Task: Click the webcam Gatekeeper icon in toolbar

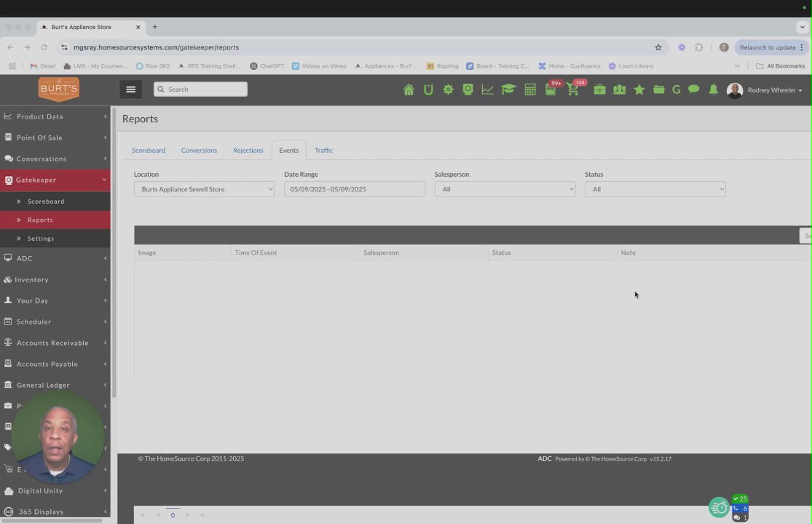Action: (x=468, y=90)
